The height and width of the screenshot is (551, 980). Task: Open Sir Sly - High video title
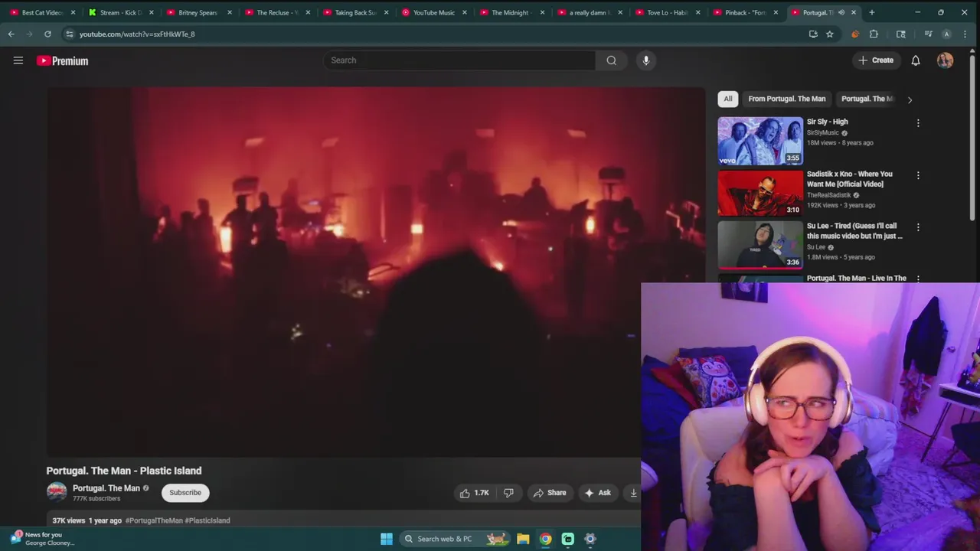click(x=828, y=122)
